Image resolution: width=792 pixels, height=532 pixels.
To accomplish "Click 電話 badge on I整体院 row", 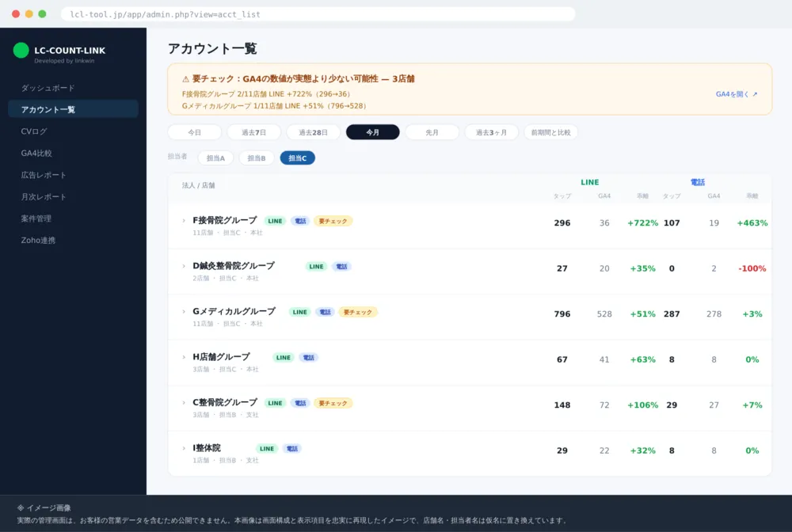I will point(292,448).
